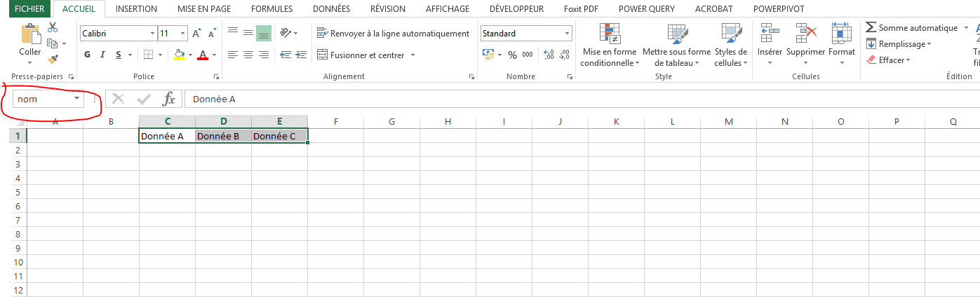Apply the yellow fill color swatch

[179, 55]
